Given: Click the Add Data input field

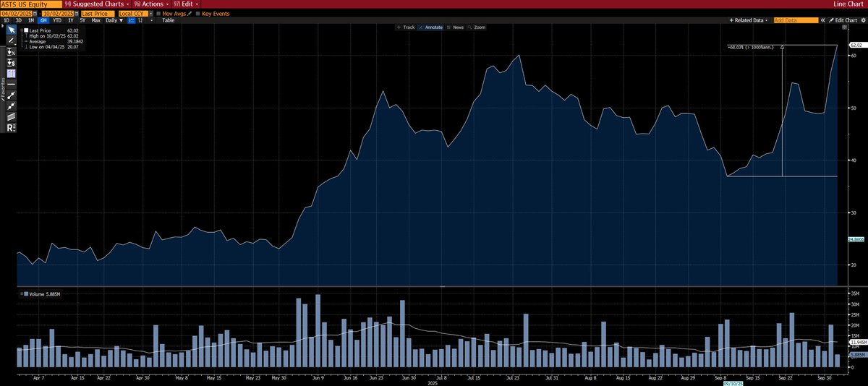Looking at the screenshot, I should tap(797, 20).
